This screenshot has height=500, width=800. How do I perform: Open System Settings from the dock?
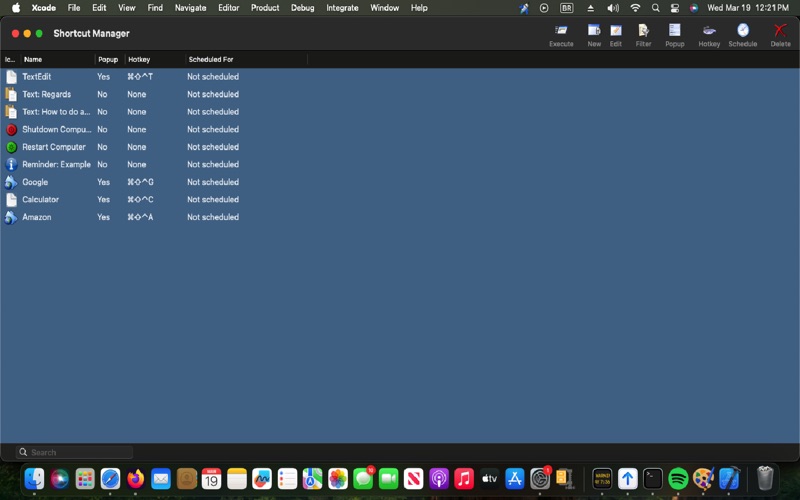tap(540, 479)
